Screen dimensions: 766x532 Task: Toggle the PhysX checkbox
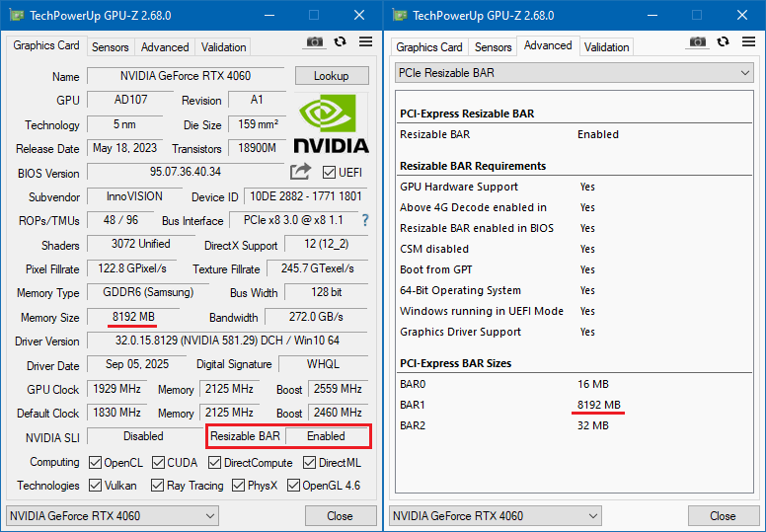(x=239, y=486)
